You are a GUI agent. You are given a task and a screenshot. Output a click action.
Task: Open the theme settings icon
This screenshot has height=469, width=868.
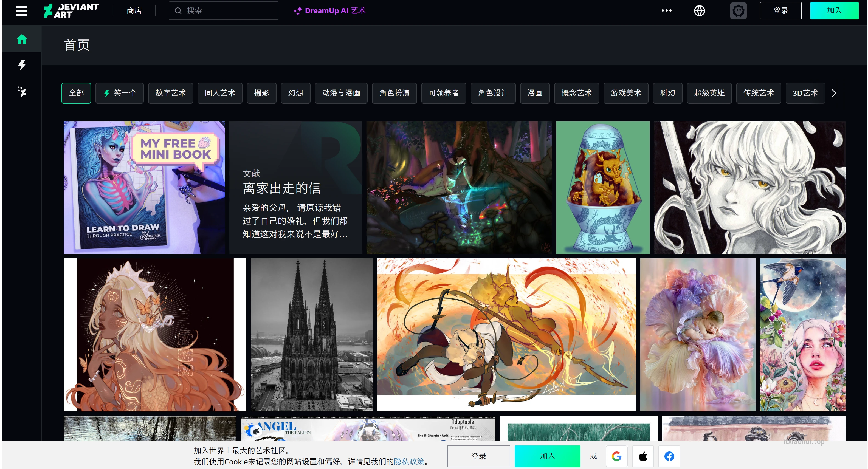click(x=738, y=11)
